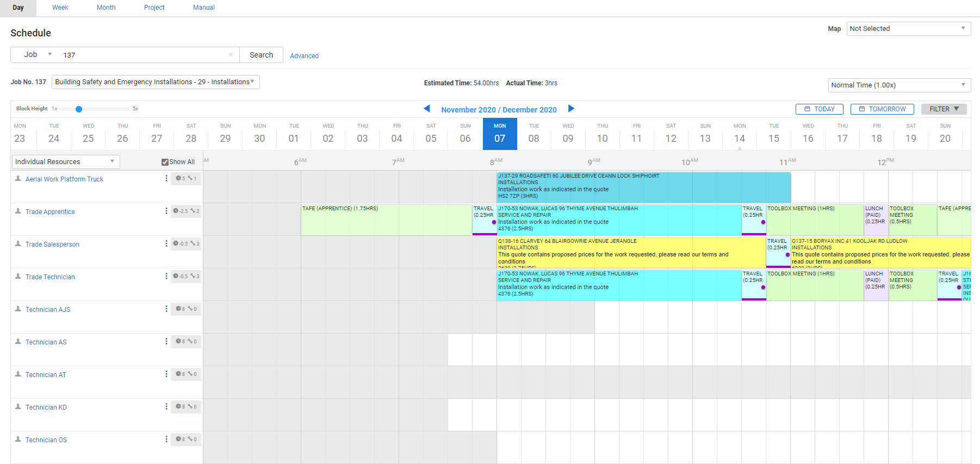Open the Map dropdown

coord(908,29)
